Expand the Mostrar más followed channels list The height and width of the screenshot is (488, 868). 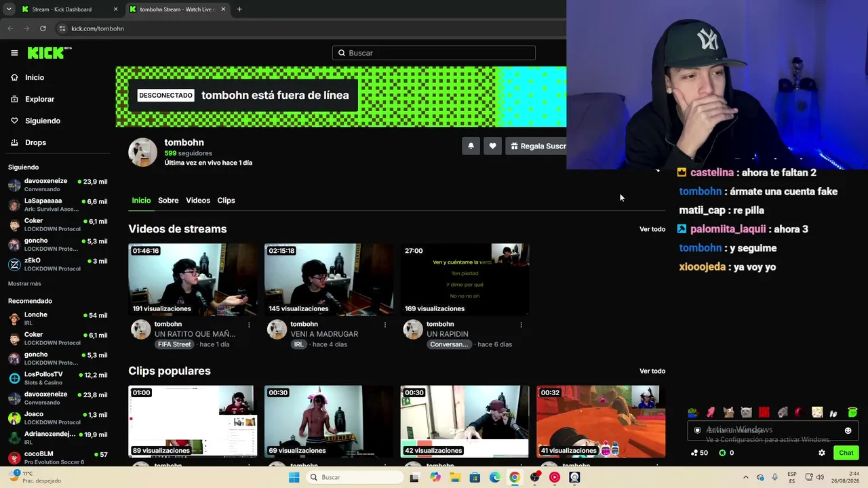point(24,284)
